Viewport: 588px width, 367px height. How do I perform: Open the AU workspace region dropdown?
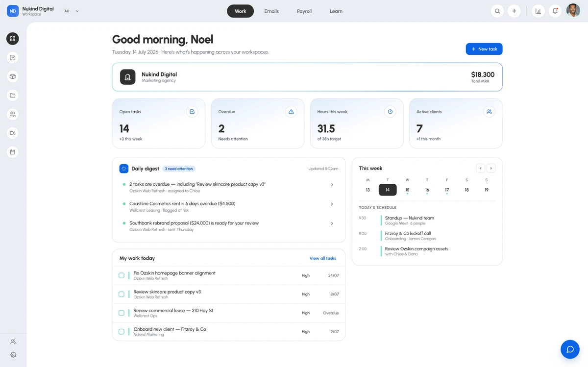click(x=72, y=11)
